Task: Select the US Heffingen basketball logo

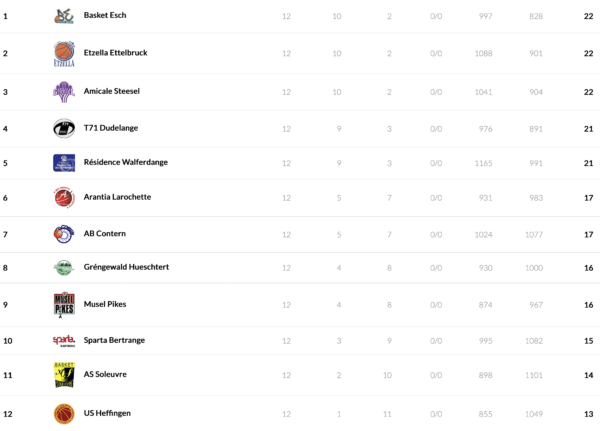Action: click(64, 413)
